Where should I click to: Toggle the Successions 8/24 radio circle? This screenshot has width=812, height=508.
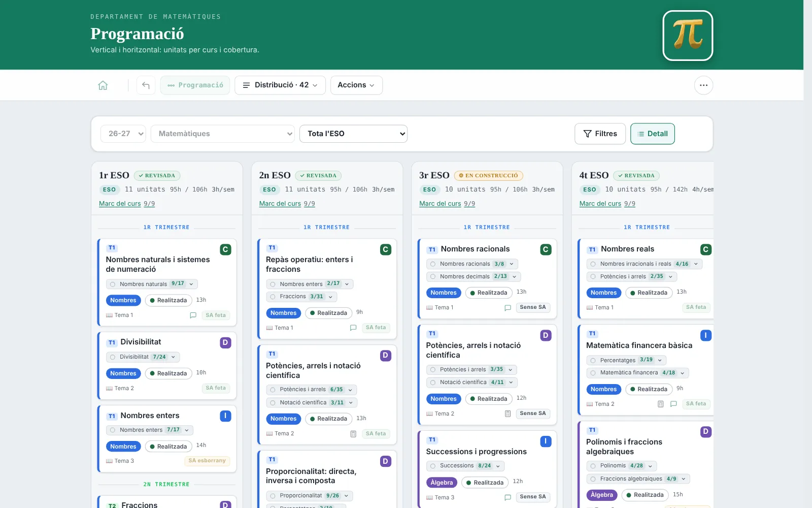click(433, 466)
